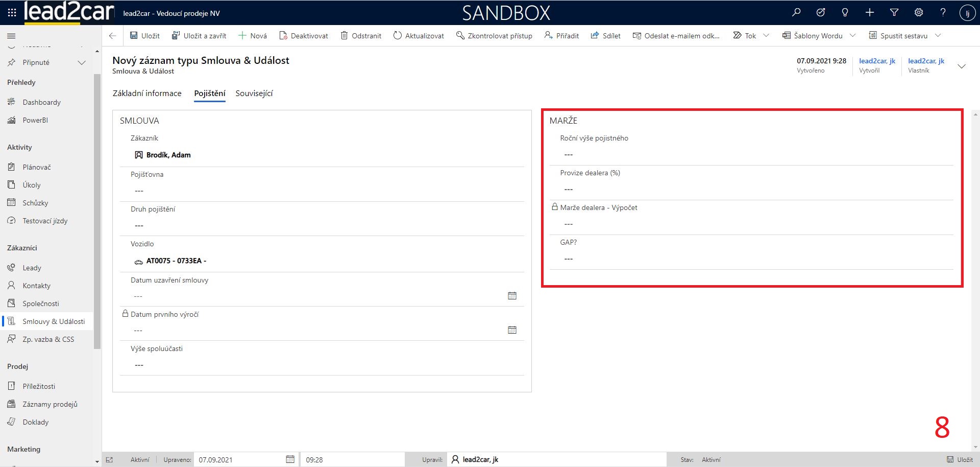Click the back arrow in command bar

[x=113, y=36]
